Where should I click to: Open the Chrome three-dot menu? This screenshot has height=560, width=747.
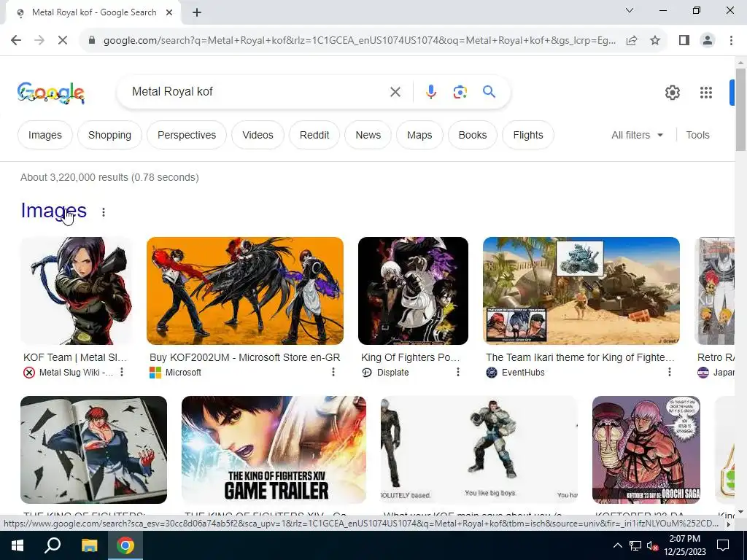(x=731, y=41)
